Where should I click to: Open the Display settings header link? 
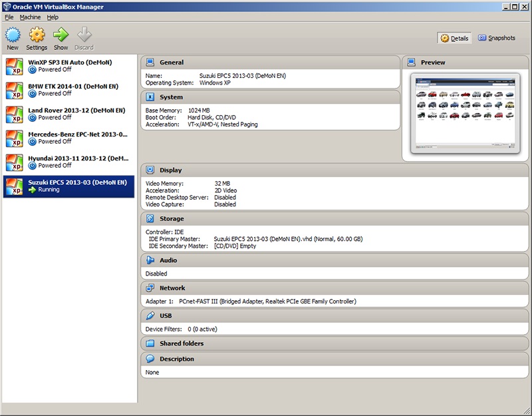171,170
